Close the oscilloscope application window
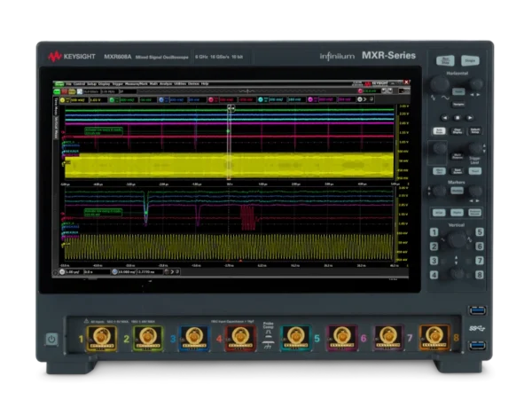 (x=406, y=82)
